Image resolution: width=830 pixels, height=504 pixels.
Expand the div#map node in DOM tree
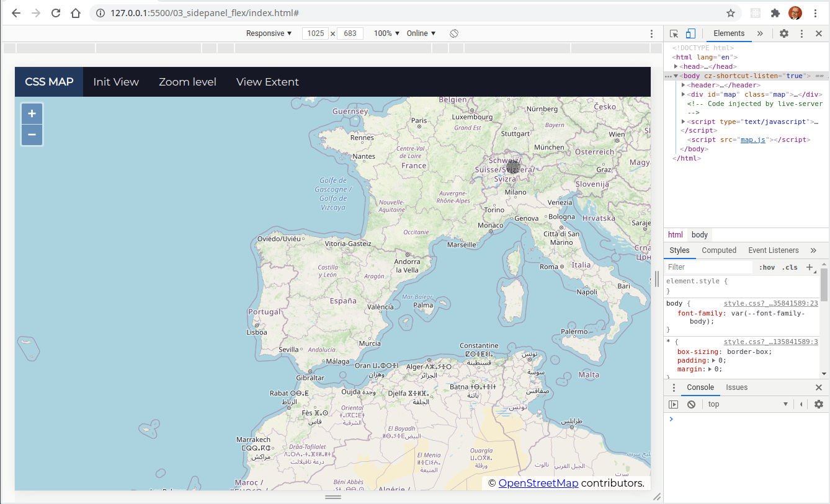pyautogui.click(x=684, y=94)
